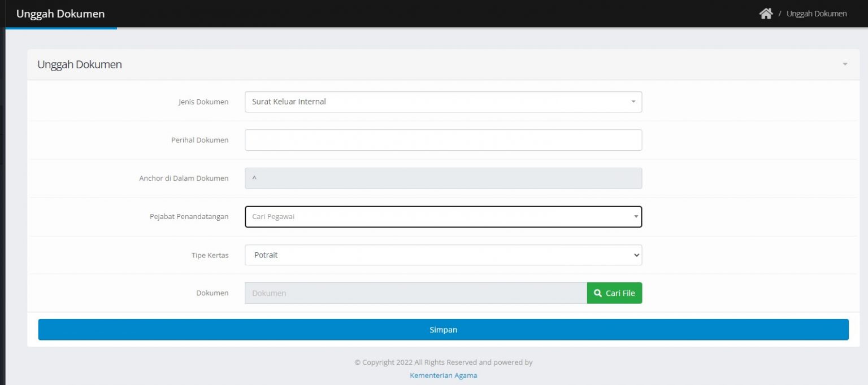Click the home icon in the breadcrumb
This screenshot has height=385, width=868.
click(x=766, y=14)
